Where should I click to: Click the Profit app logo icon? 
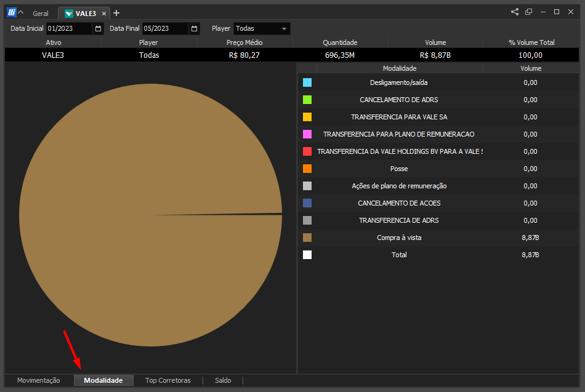(x=12, y=13)
